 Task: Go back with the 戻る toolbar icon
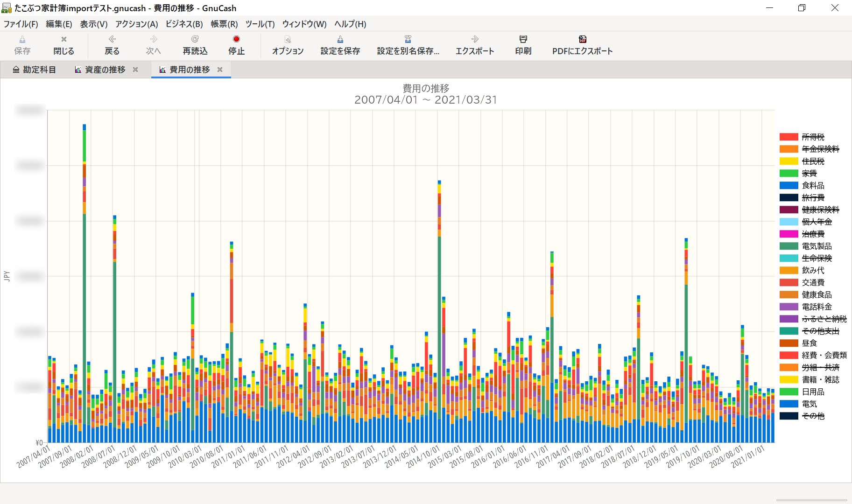112,39
